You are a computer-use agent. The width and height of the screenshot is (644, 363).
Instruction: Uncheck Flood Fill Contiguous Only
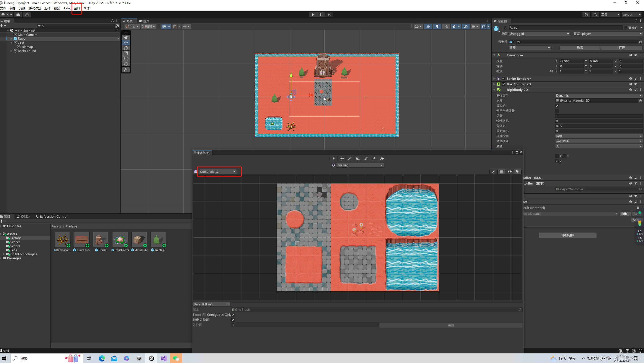tap(233, 315)
